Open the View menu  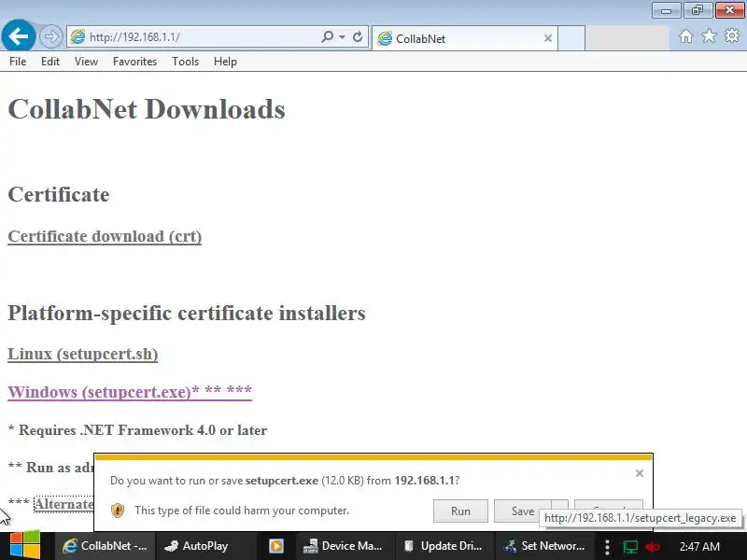click(86, 62)
